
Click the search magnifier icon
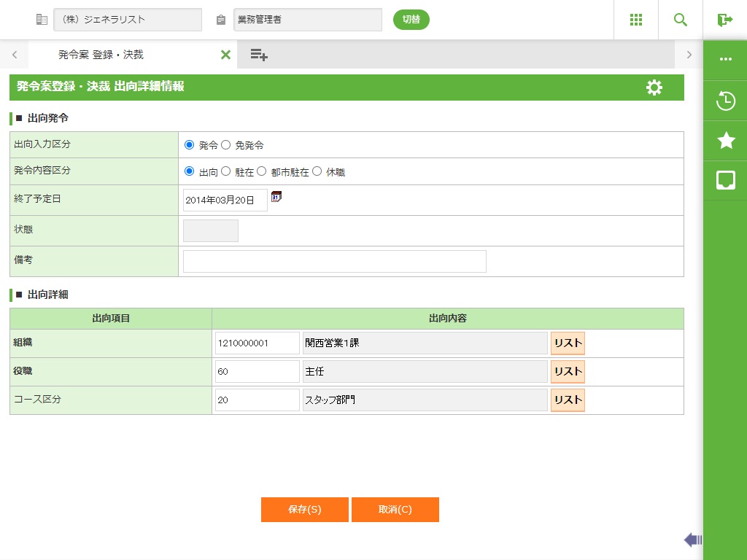pos(681,20)
